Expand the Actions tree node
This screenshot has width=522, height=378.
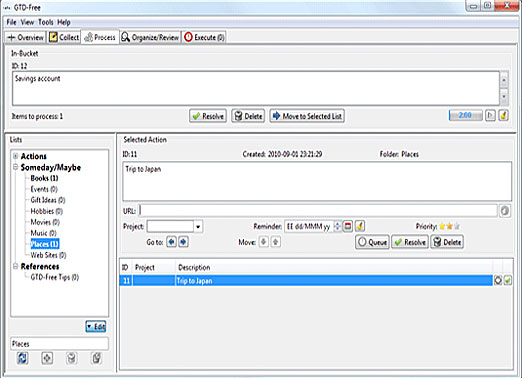15,156
